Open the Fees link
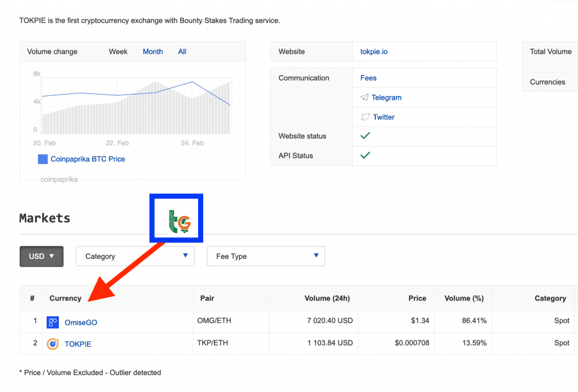Image resolution: width=578 pixels, height=392 pixels. tap(368, 78)
